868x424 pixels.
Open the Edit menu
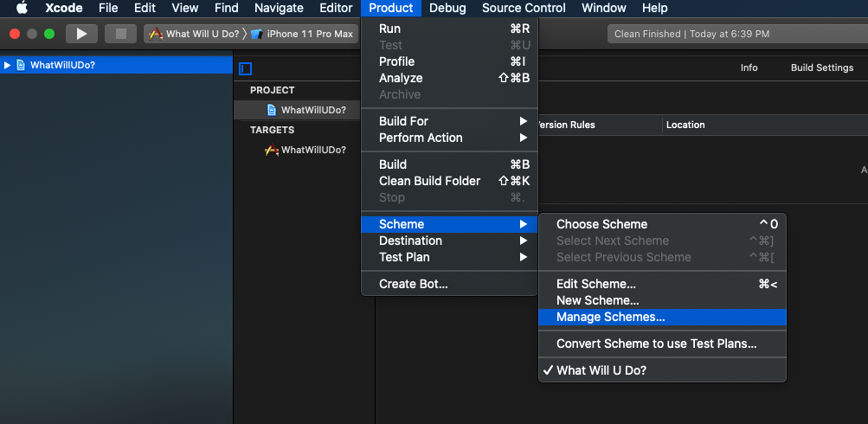pos(145,8)
